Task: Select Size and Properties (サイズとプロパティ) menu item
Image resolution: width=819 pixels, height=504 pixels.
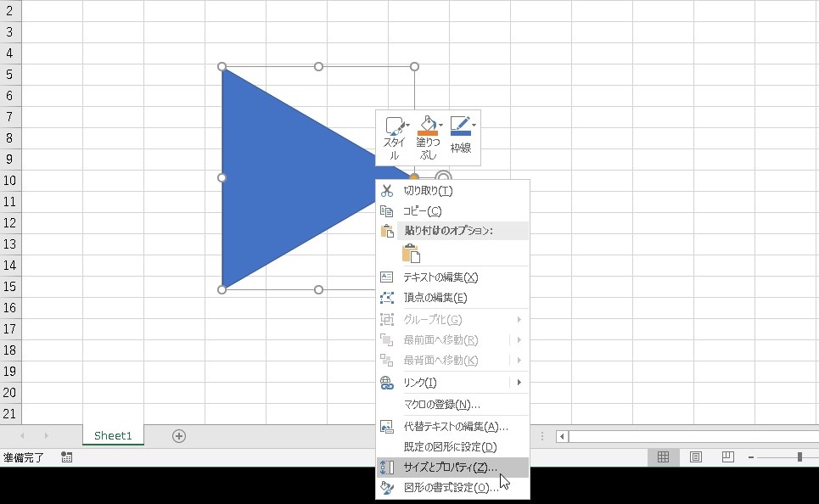Action: (450, 468)
